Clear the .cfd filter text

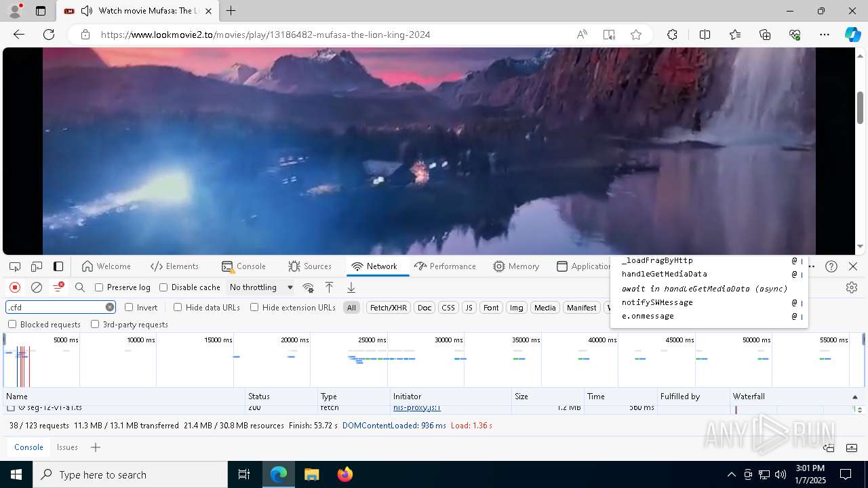pos(110,307)
